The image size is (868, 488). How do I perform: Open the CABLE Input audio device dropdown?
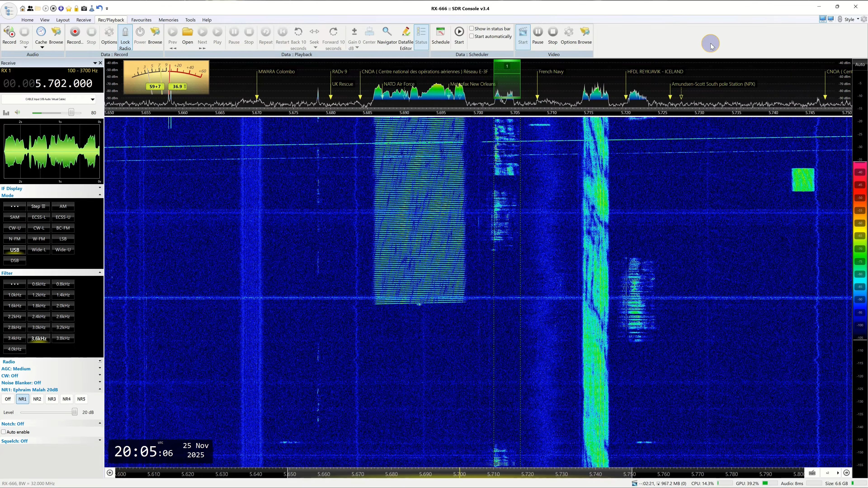pos(92,99)
